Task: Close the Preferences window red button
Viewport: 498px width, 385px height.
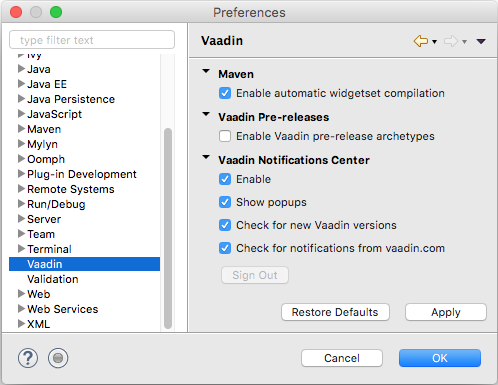Action: 16,12
